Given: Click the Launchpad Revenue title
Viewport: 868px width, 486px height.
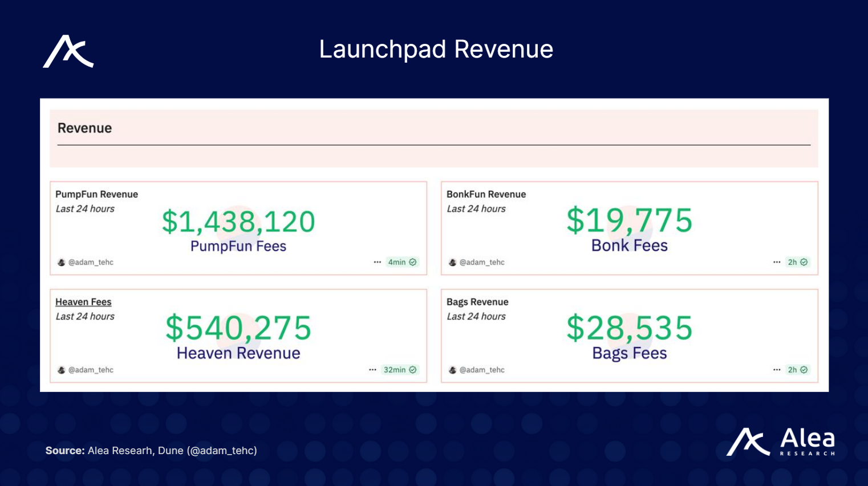Looking at the screenshot, I should pos(437,50).
